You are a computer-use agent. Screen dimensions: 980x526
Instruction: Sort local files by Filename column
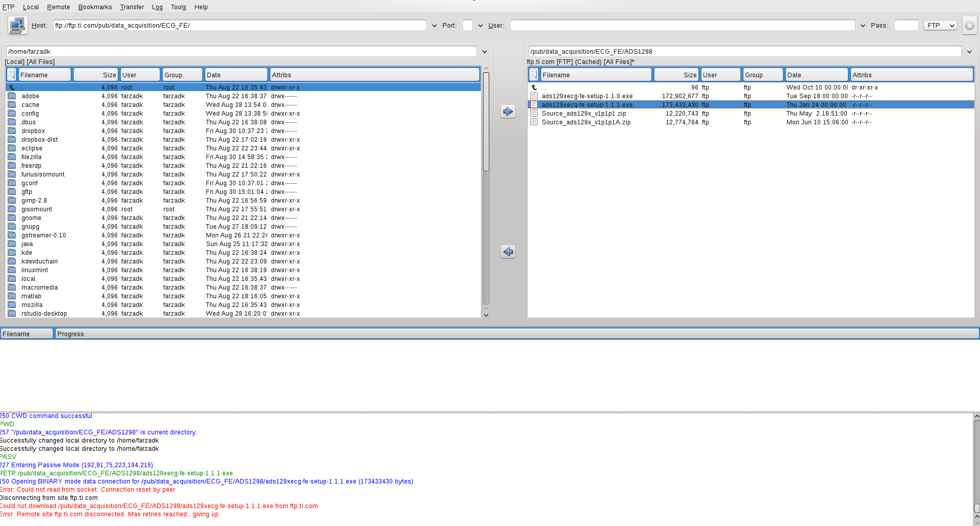[x=45, y=75]
